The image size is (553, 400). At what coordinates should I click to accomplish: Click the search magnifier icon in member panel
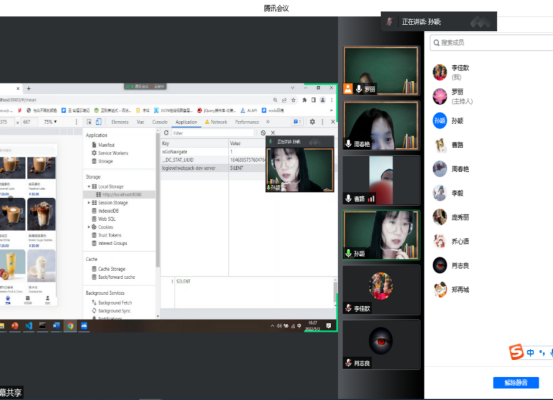click(437, 43)
